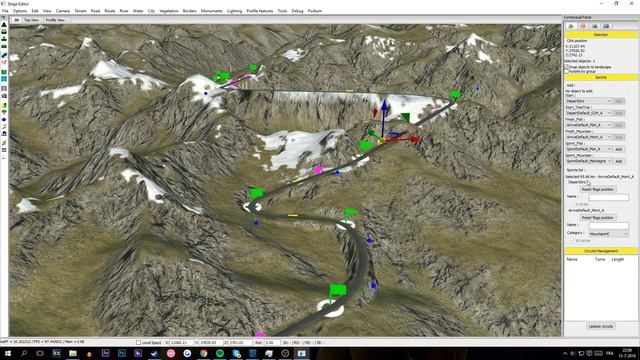640x360 pixels.
Task: Open Steam from the taskbar
Action: click(154, 353)
